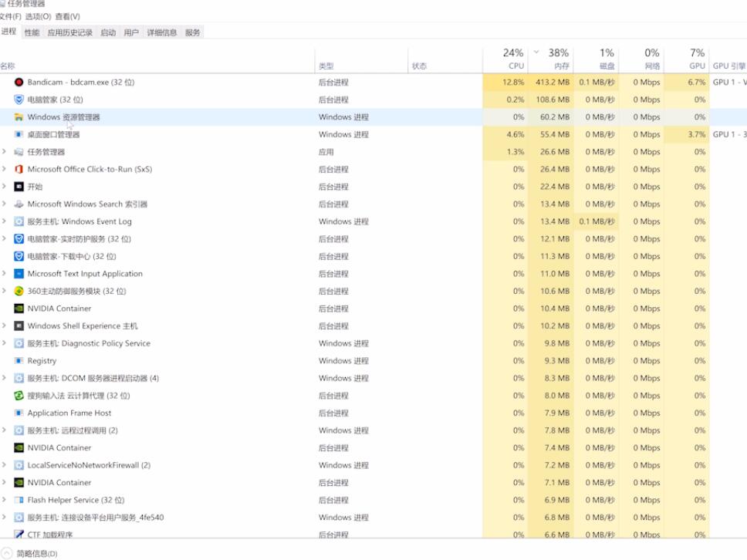This screenshot has height=560, width=747.
Task: Sort by the 状态 column header
Action: pyautogui.click(x=445, y=60)
